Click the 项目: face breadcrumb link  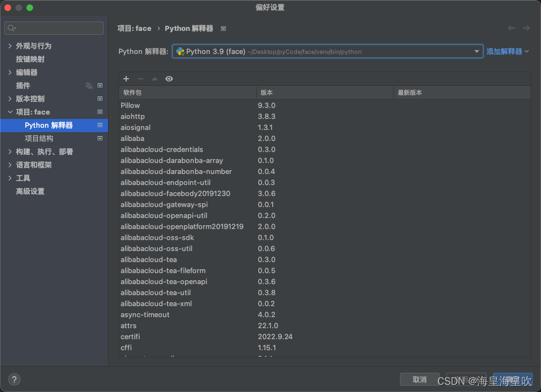pyautogui.click(x=134, y=28)
